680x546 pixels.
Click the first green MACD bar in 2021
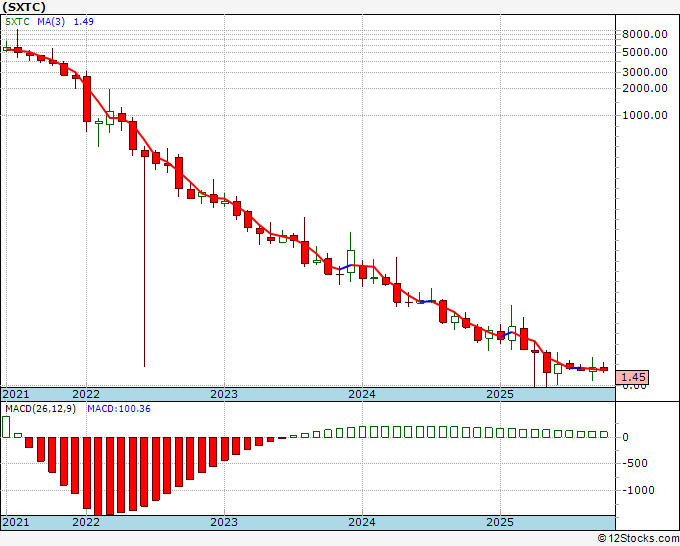[6, 427]
